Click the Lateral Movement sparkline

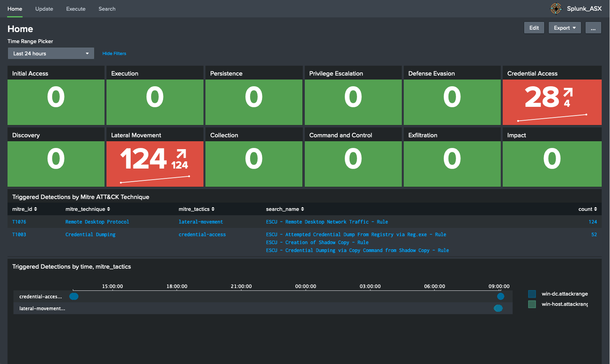(155, 179)
